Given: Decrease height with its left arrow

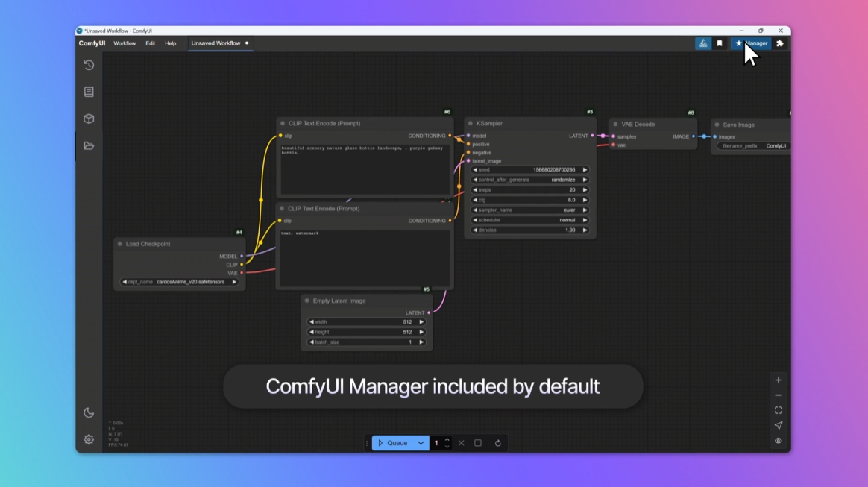Looking at the screenshot, I should pyautogui.click(x=312, y=332).
